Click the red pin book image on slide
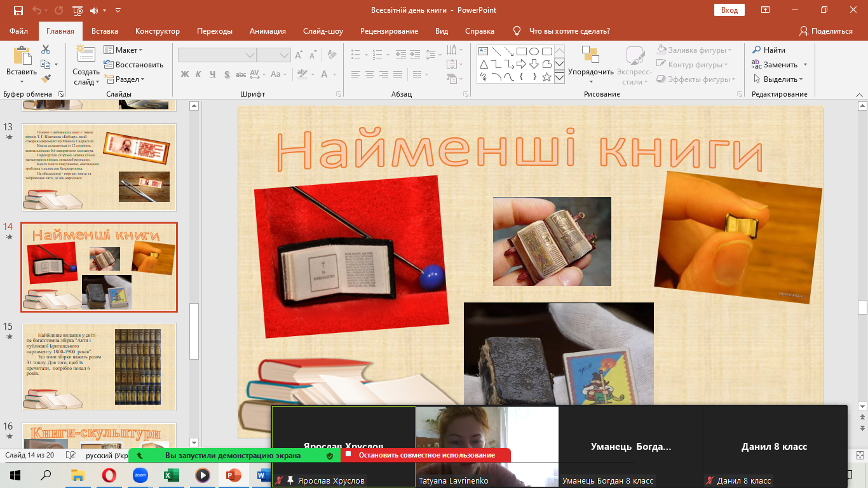This screenshot has height=488, width=868. point(351,257)
